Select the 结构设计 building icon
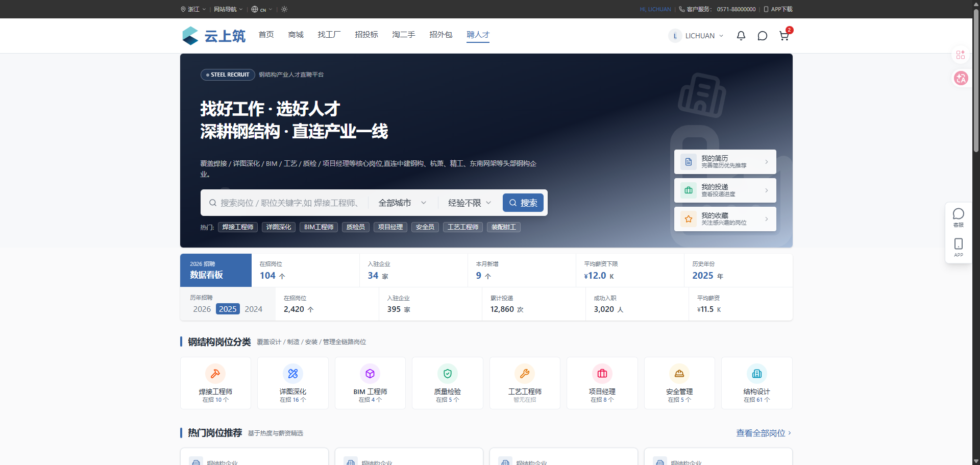980x465 pixels. coord(757,374)
